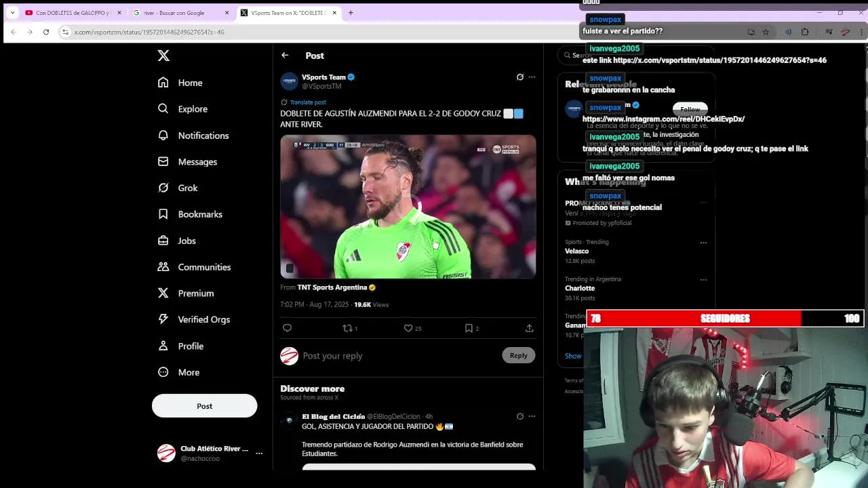Open TNT Sports Argentina source link
The height and width of the screenshot is (488, 868).
[332, 287]
